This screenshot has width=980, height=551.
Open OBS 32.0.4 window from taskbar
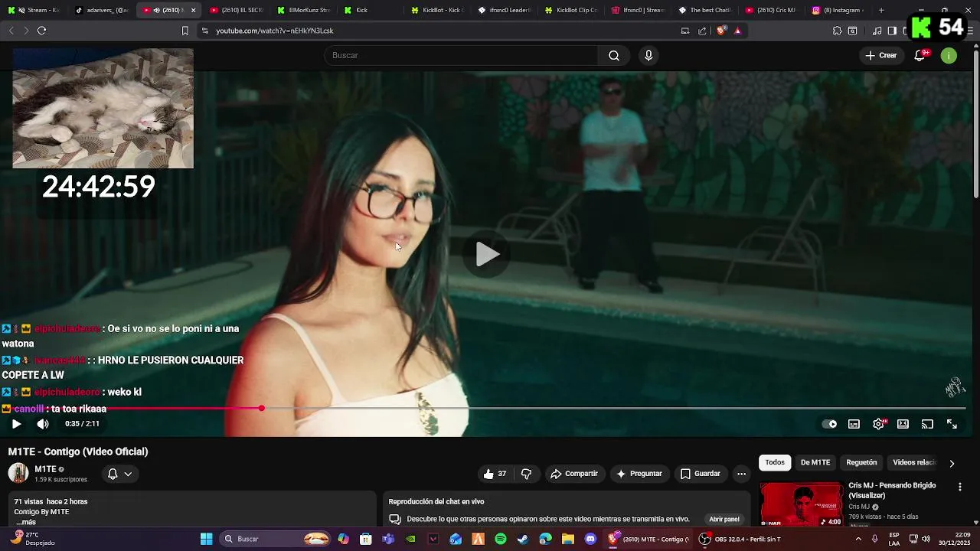point(740,539)
